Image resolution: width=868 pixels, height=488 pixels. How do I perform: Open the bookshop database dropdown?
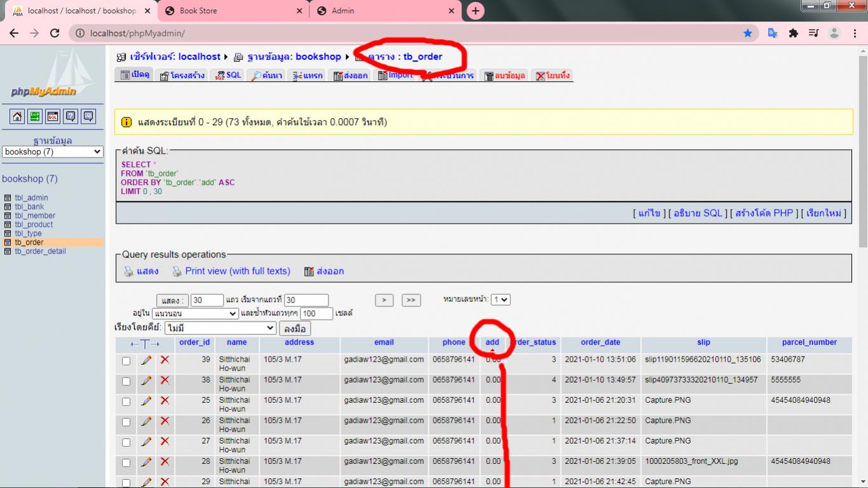pyautogui.click(x=53, y=152)
